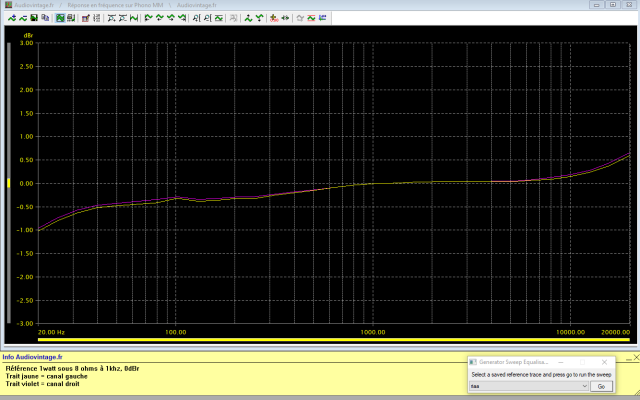Click the 1000.00 frequency axis label
This screenshot has width=640, height=400.
point(373,332)
